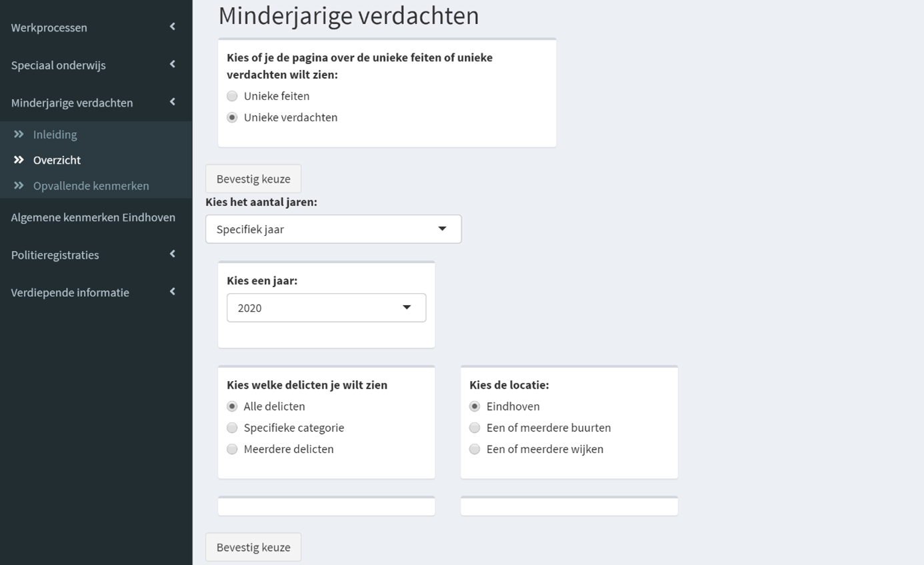This screenshot has height=565, width=924.
Task: Select Een of meerdere buurten option
Action: [475, 428]
